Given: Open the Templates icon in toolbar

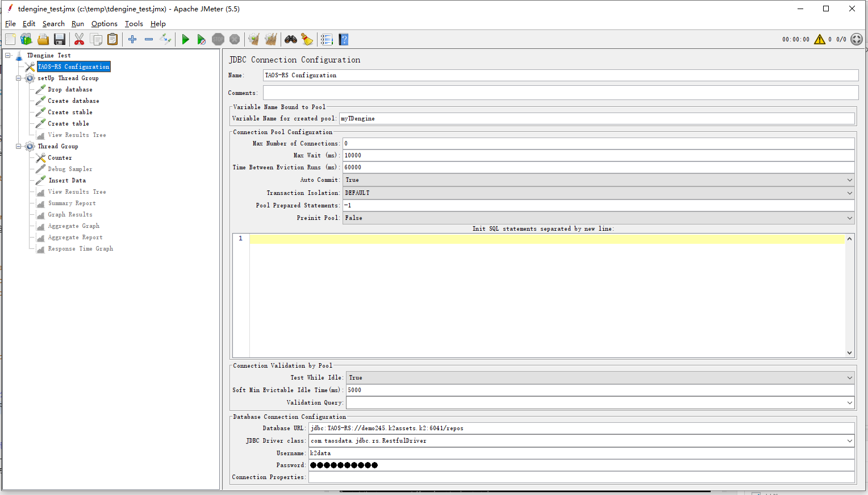Looking at the screenshot, I should pyautogui.click(x=26, y=39).
